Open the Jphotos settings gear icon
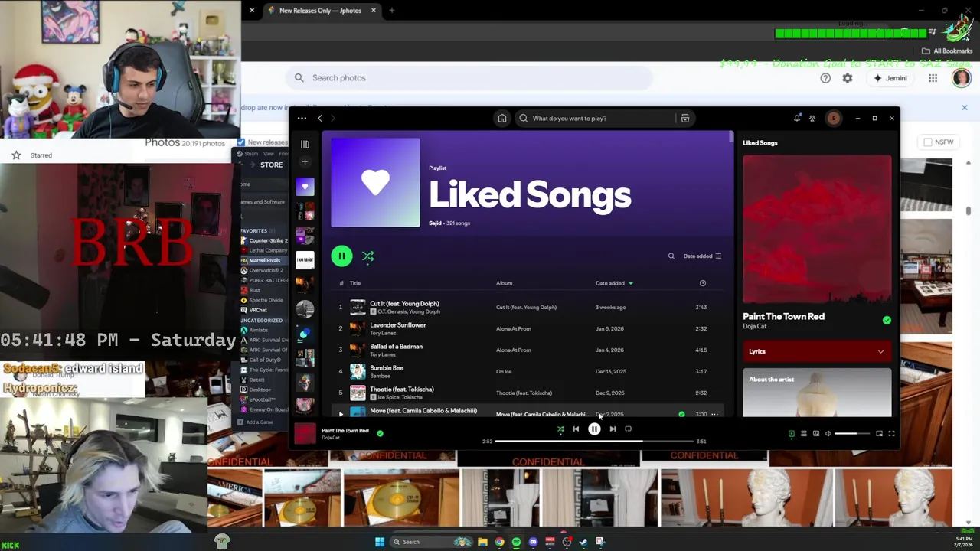The image size is (980, 551). point(848,78)
